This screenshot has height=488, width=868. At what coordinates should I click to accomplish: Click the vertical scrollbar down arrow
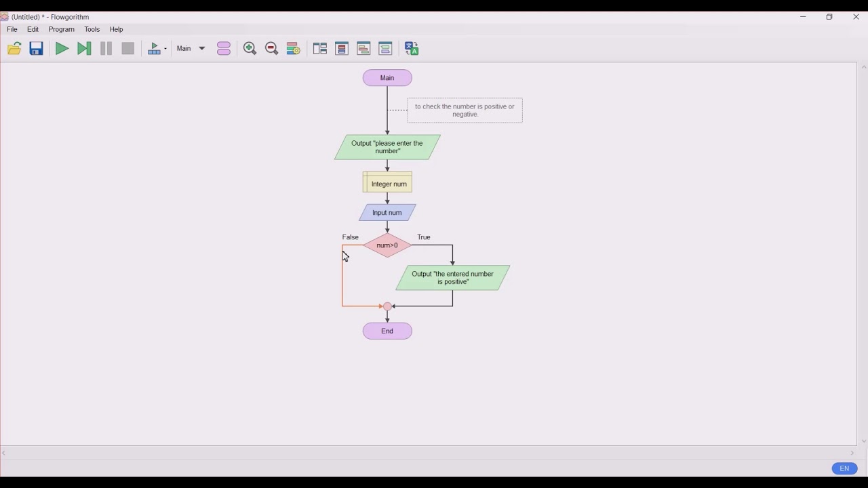(x=863, y=441)
